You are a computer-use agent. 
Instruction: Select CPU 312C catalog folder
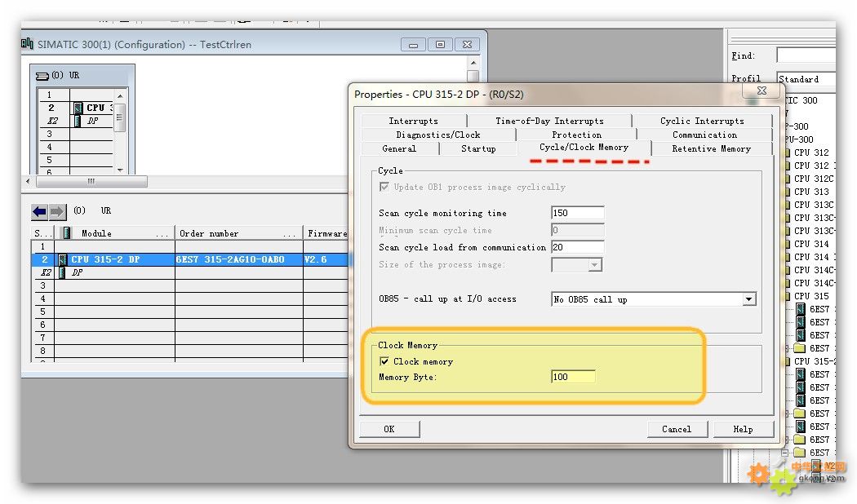pyautogui.click(x=813, y=179)
